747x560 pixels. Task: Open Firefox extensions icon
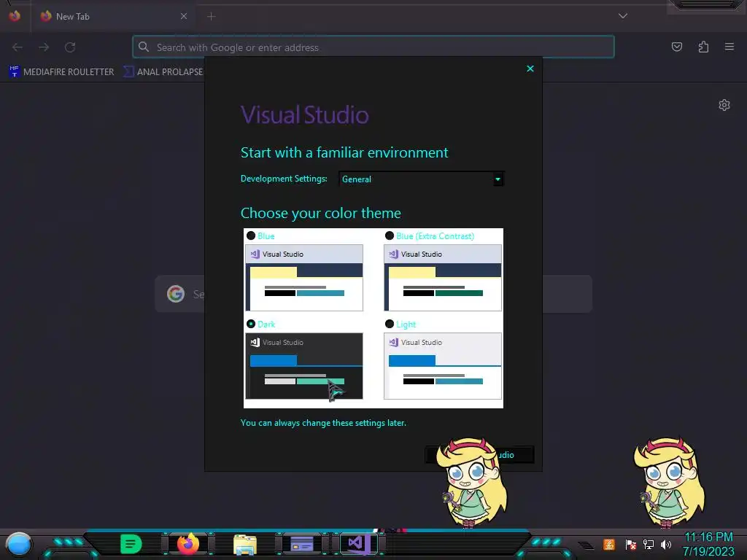tap(703, 47)
